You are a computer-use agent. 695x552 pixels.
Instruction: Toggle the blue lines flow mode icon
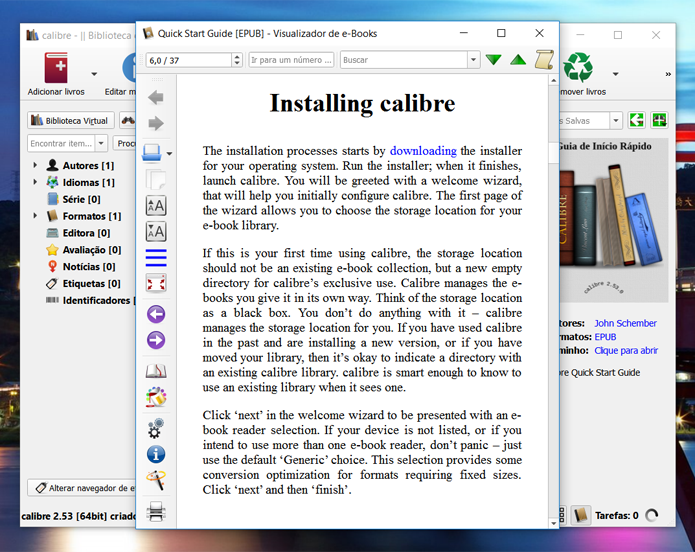156,258
